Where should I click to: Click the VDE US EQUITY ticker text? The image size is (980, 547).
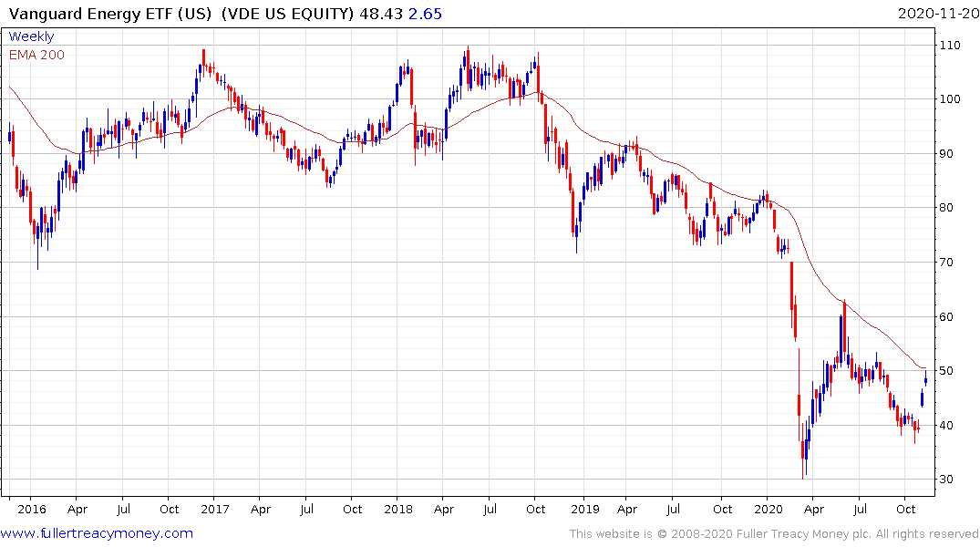point(287,14)
